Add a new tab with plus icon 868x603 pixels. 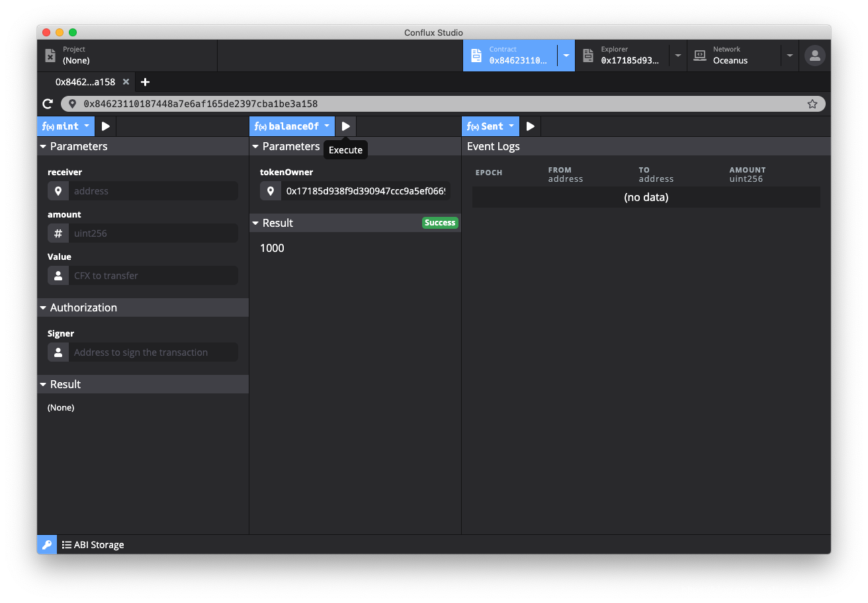coord(146,82)
